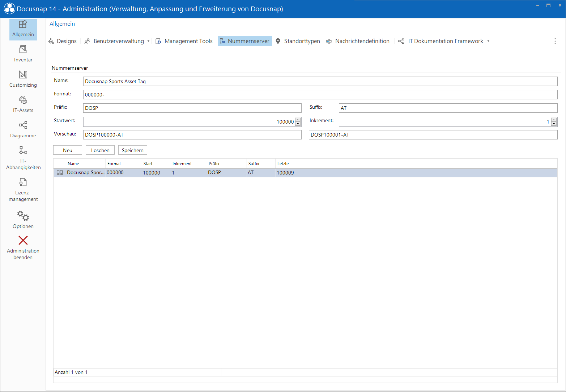This screenshot has width=566, height=392.
Task: Click the Speichern button
Action: click(x=133, y=150)
